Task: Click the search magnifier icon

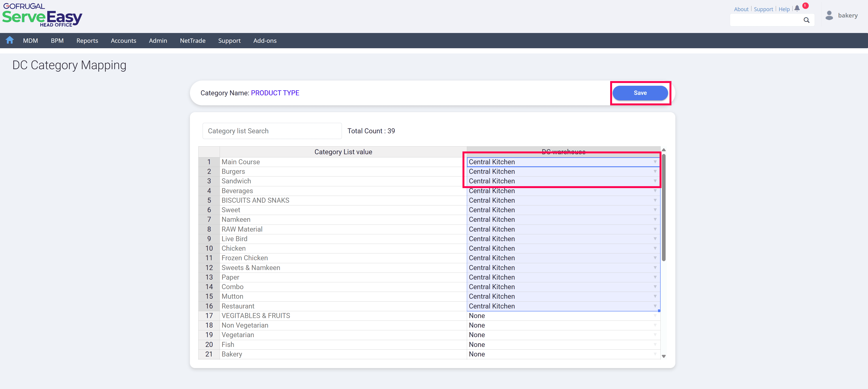Action: tap(806, 20)
